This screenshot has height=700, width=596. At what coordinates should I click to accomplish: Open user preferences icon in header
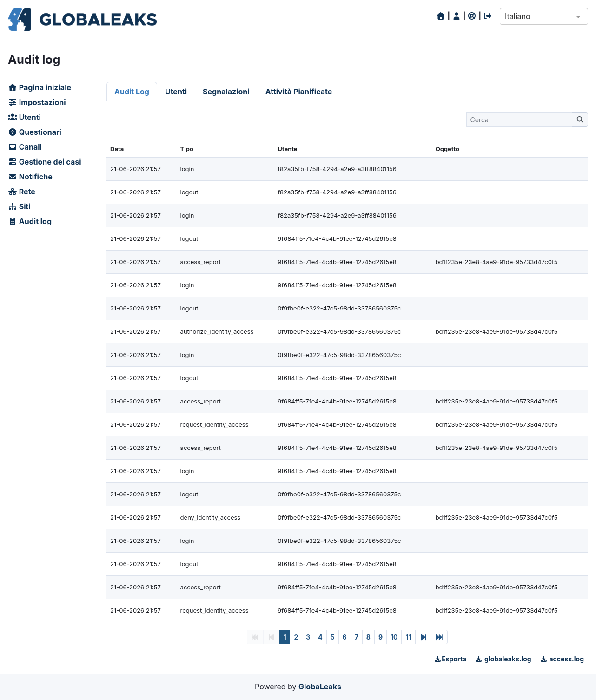(x=457, y=16)
